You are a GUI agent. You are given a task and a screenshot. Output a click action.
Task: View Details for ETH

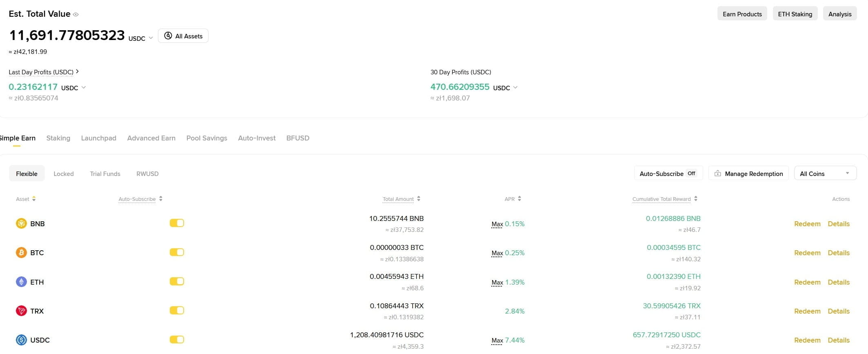coord(839,282)
